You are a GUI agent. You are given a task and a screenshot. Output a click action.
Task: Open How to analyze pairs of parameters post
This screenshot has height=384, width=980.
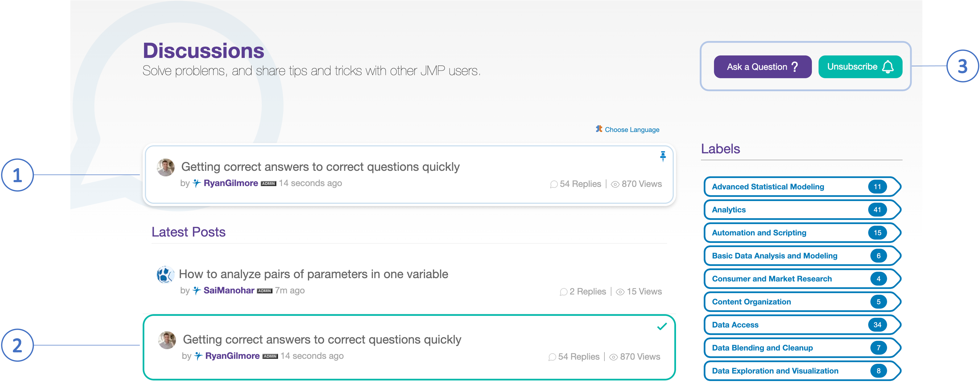(314, 274)
